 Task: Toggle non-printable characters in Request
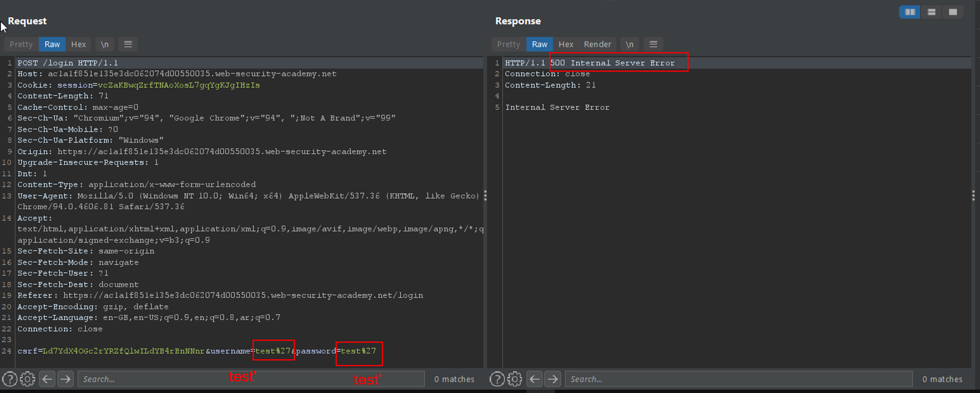104,44
